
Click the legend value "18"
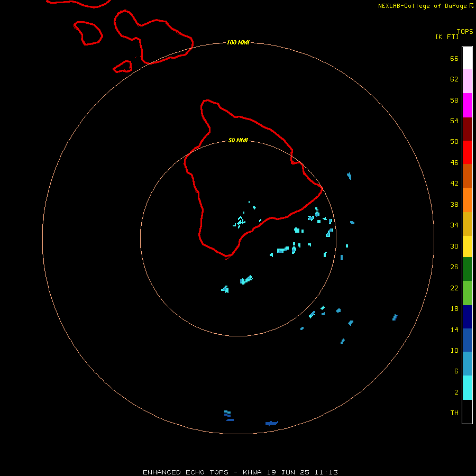[454, 308]
